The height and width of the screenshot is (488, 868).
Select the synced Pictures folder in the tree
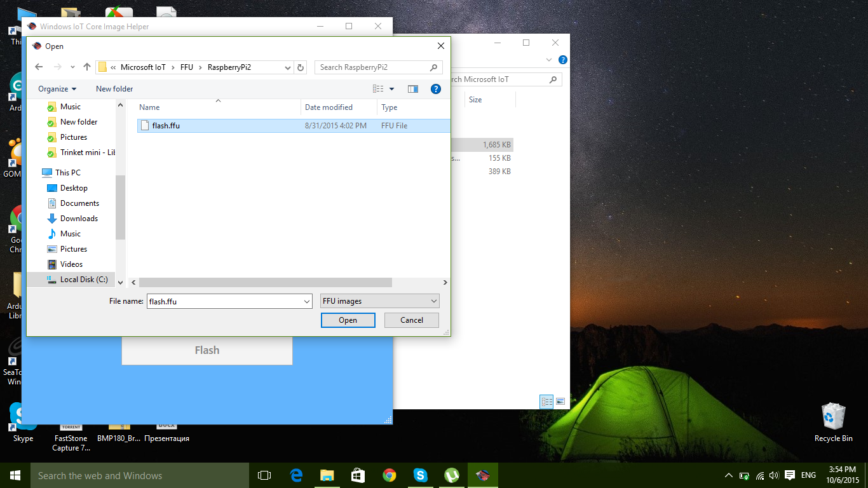[x=74, y=137]
